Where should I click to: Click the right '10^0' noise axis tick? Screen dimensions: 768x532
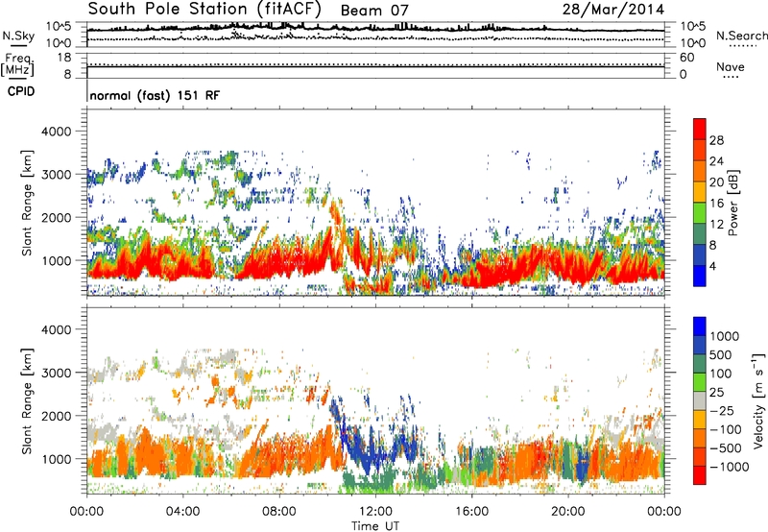[692, 43]
